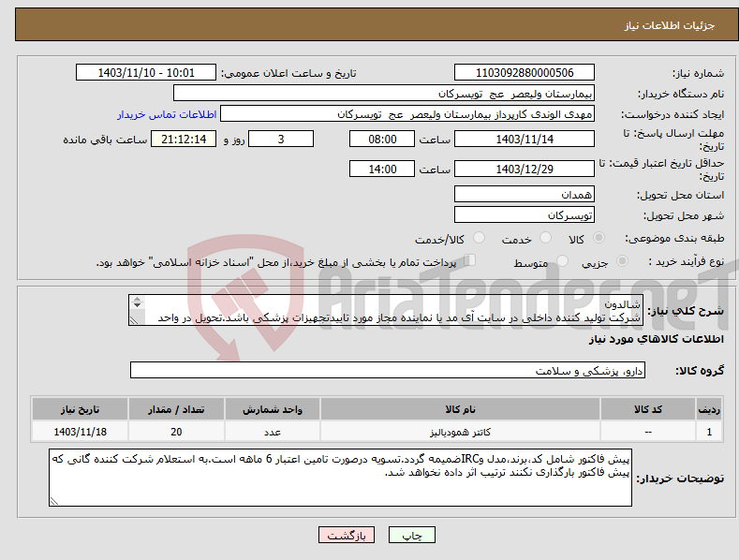Click the city field تویسرکان
The width and height of the screenshot is (739, 560).
click(x=525, y=215)
